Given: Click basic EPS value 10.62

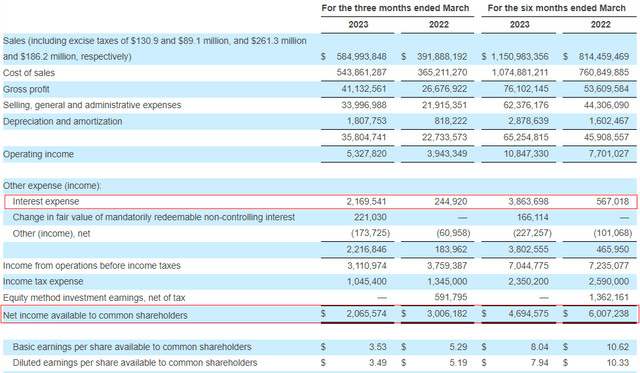Looking at the screenshot, I should click(x=618, y=347).
